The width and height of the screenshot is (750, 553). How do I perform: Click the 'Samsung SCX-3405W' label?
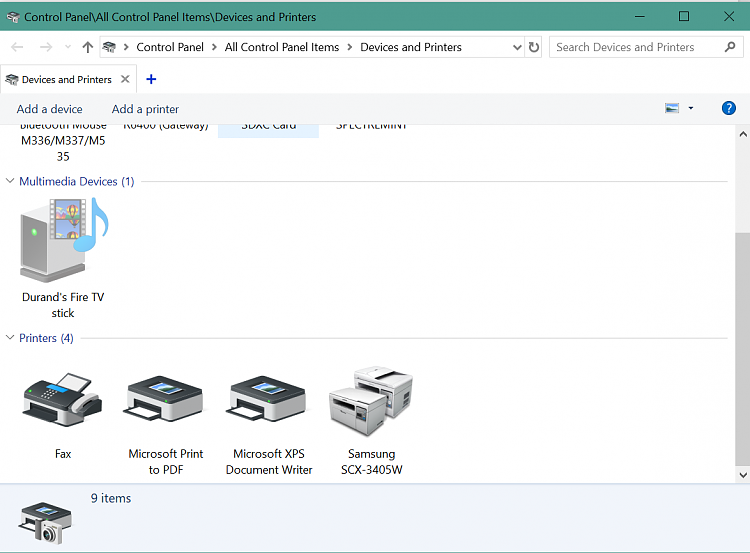(x=372, y=462)
